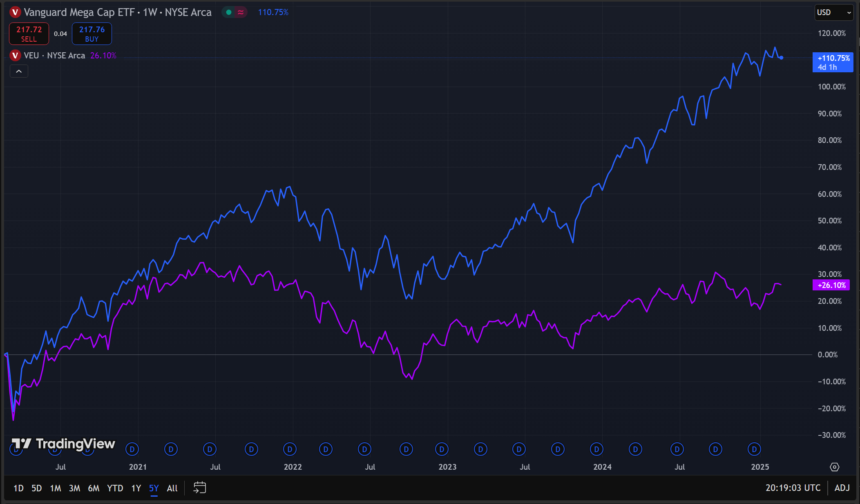Click dividend marker nearest the 2021 label

pyautogui.click(x=132, y=449)
